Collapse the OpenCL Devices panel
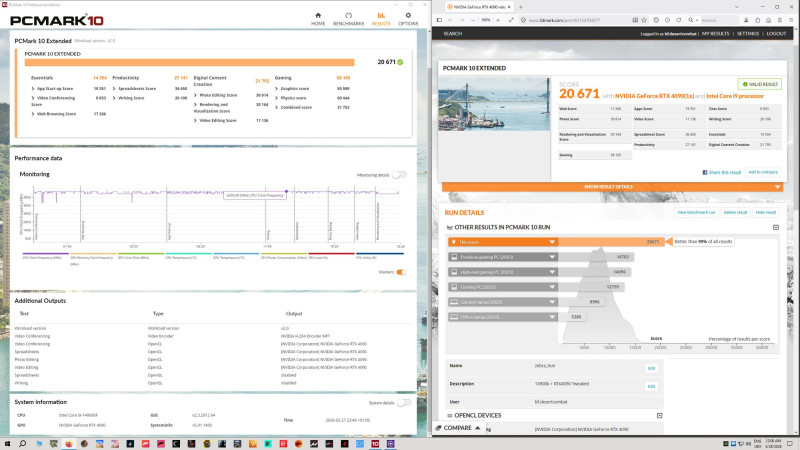 click(x=660, y=416)
